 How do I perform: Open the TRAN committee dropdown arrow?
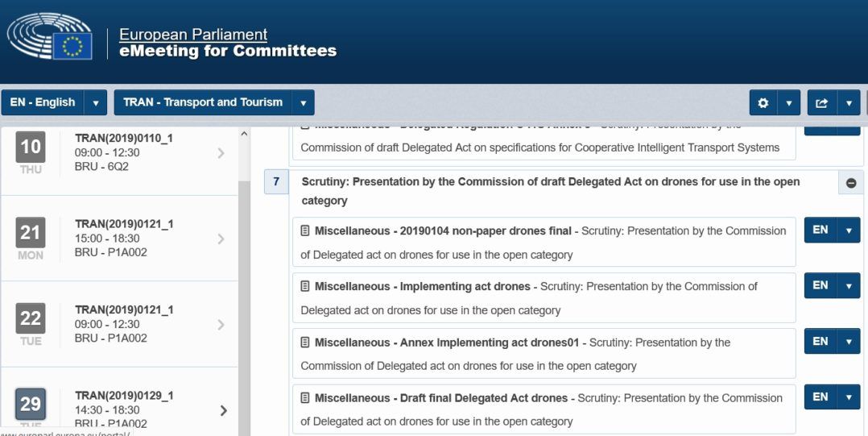click(303, 103)
